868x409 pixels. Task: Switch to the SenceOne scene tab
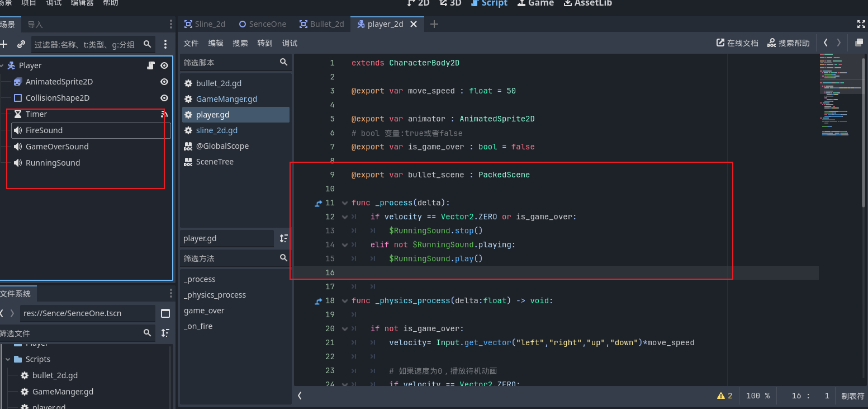click(x=262, y=24)
